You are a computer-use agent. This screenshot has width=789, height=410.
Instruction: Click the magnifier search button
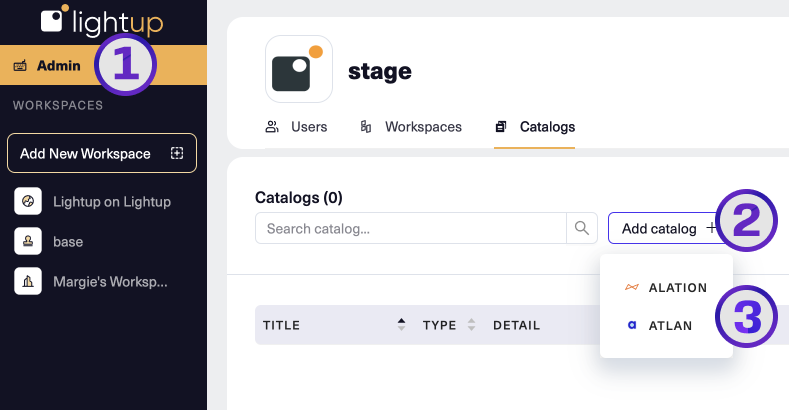[x=582, y=228]
